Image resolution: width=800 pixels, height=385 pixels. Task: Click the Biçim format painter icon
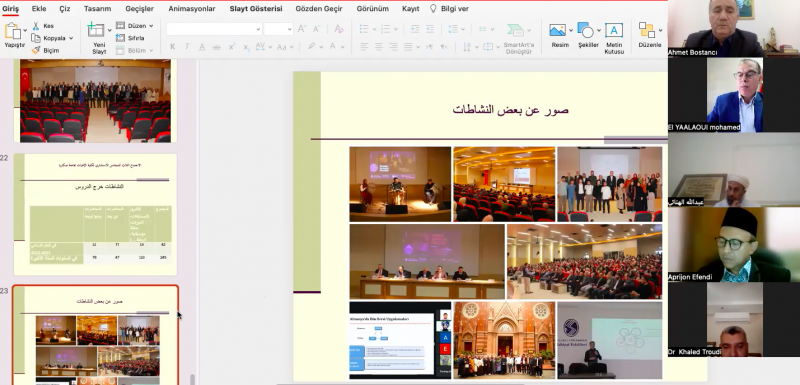[36, 50]
